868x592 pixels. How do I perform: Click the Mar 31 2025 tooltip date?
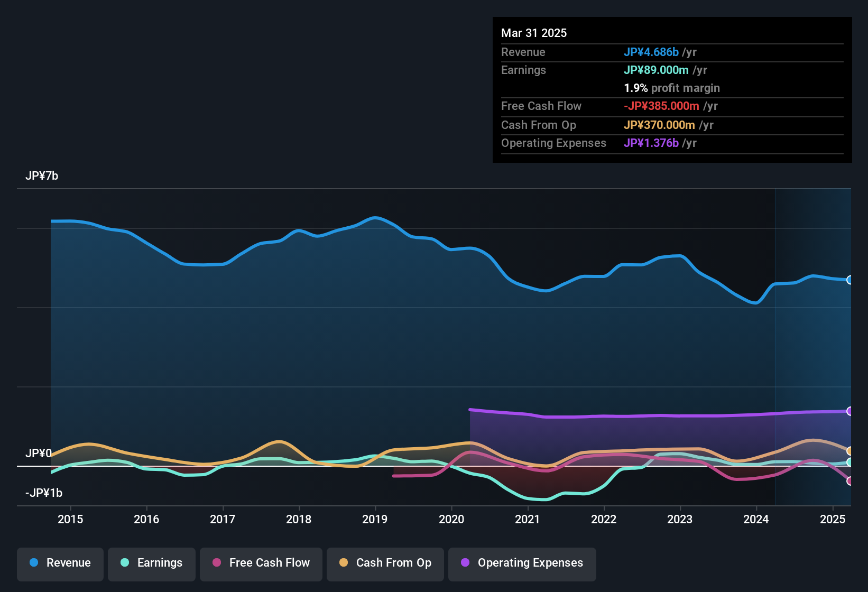pos(534,33)
